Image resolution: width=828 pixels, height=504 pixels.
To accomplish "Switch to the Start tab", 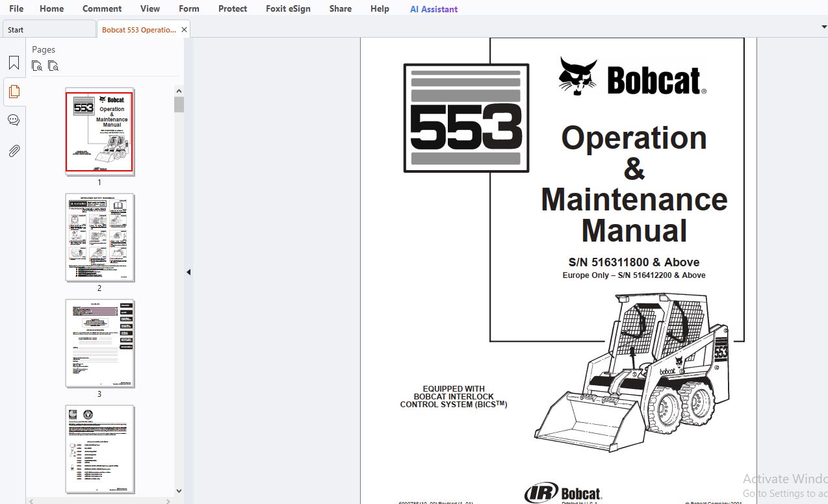I will pos(49,29).
